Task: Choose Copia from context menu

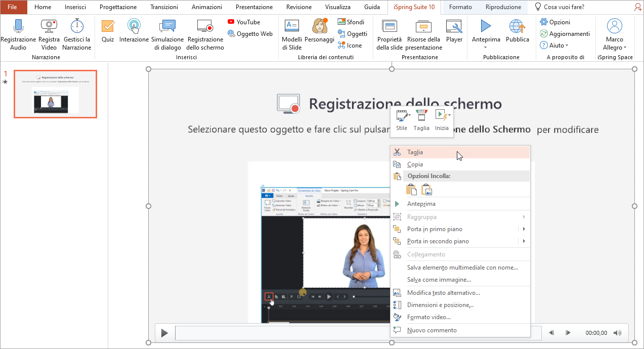Action: tap(415, 164)
